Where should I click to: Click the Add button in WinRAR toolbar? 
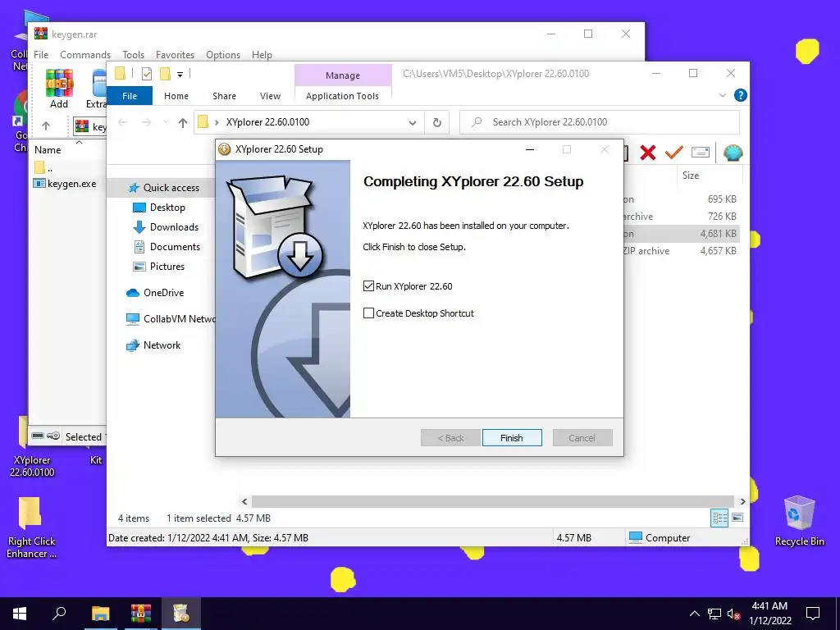point(59,89)
